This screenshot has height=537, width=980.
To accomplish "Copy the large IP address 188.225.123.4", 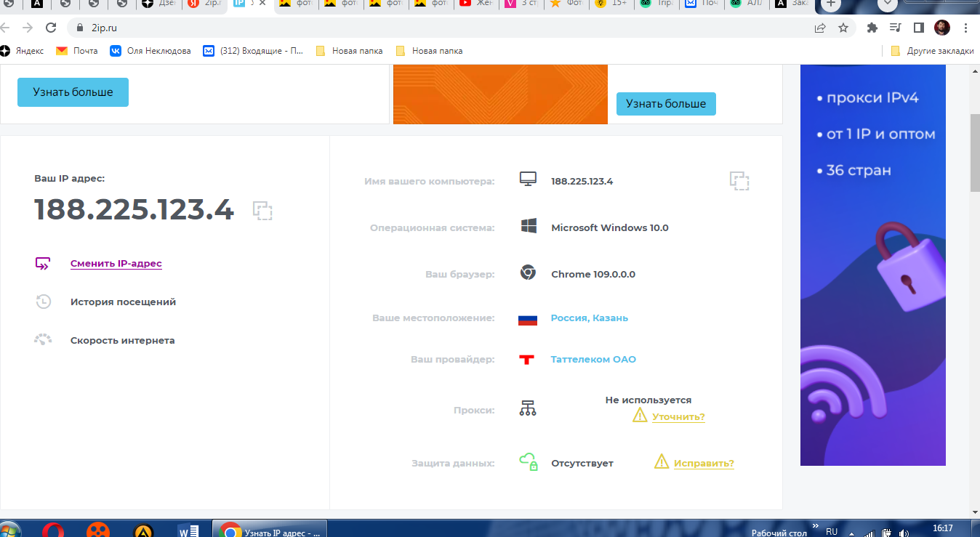I will tap(262, 211).
